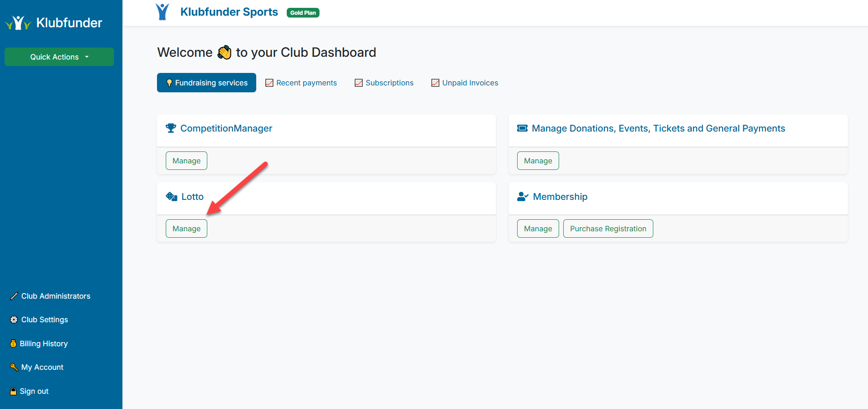Click the key icon beside My Account

click(14, 367)
